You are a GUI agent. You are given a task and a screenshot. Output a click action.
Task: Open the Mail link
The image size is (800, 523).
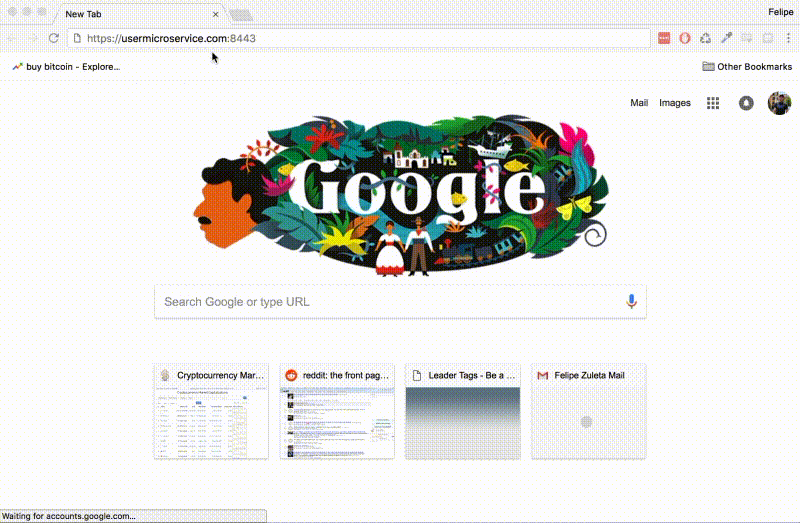pyautogui.click(x=639, y=103)
